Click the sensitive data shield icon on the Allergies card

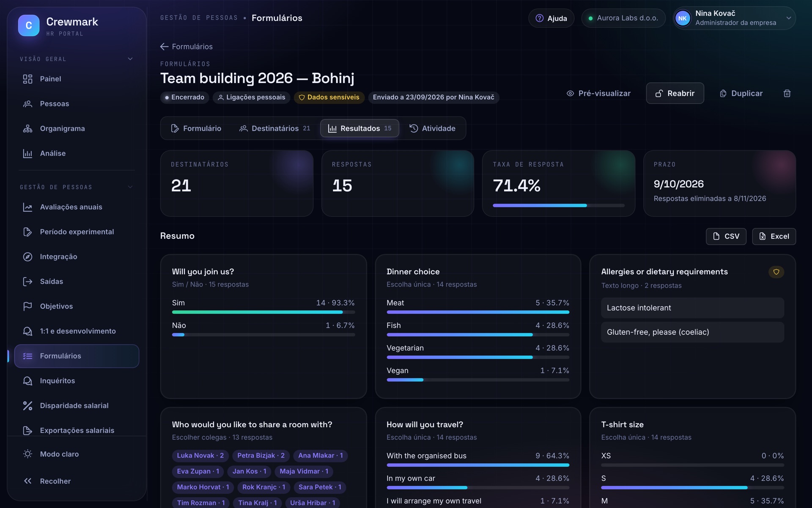point(776,272)
